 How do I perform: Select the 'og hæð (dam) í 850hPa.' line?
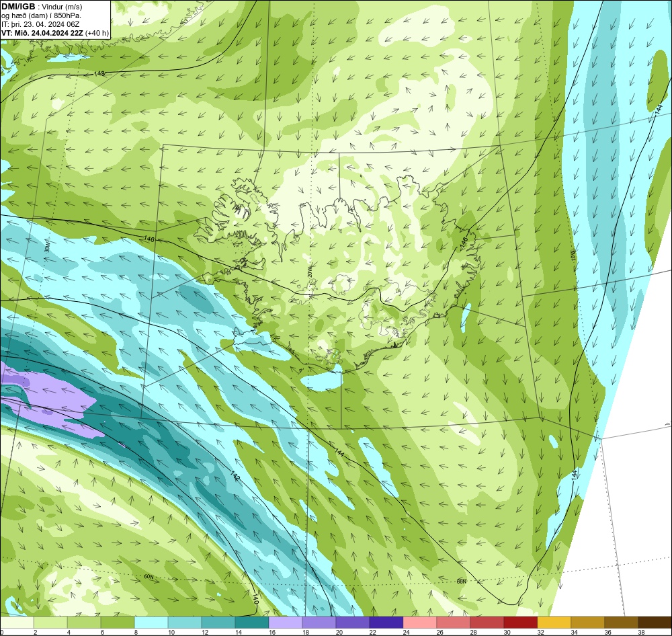[42, 15]
